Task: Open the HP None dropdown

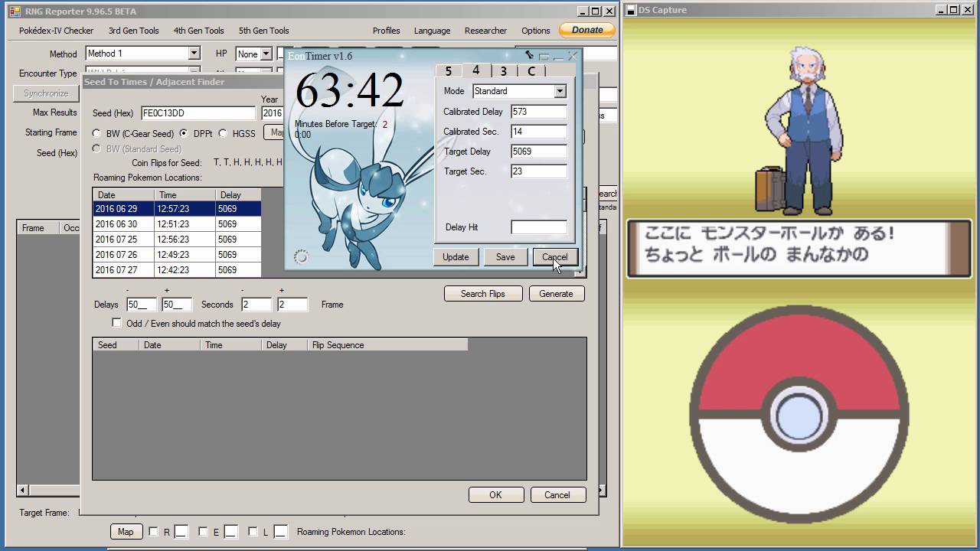Action: [266, 54]
